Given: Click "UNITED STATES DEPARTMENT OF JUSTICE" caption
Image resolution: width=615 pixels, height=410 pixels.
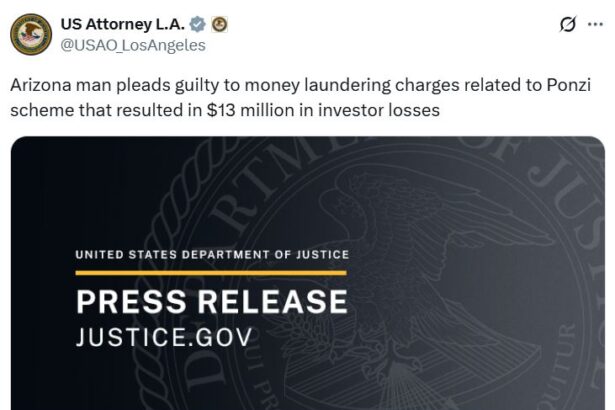Looking at the screenshot, I should [210, 254].
